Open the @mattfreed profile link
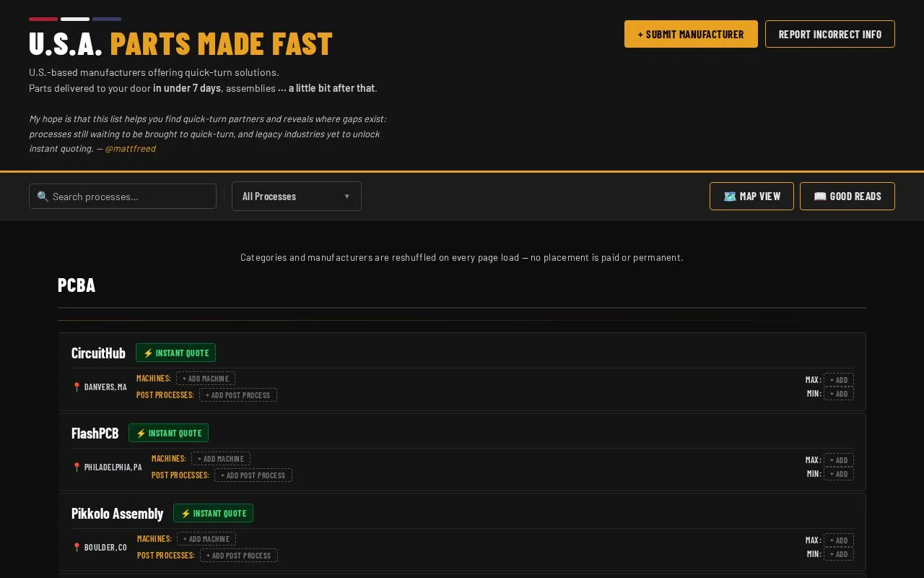 (130, 149)
